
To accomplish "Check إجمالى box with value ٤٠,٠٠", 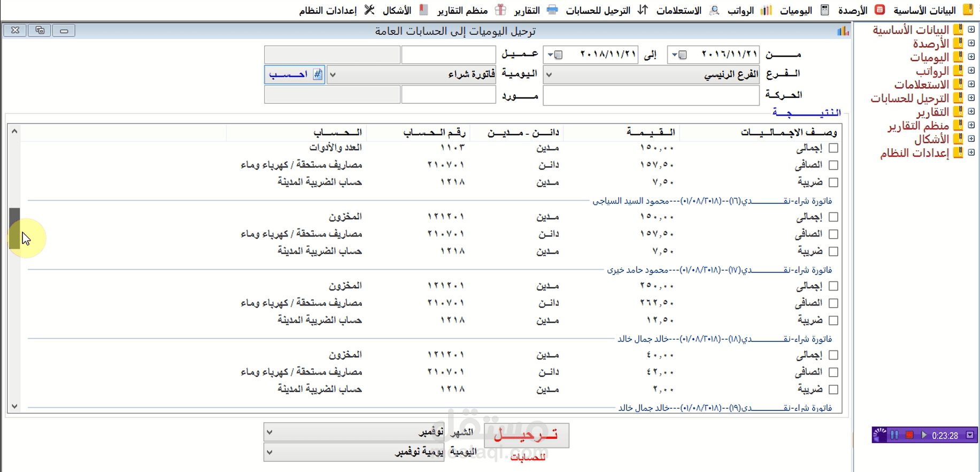I will click(x=833, y=355).
